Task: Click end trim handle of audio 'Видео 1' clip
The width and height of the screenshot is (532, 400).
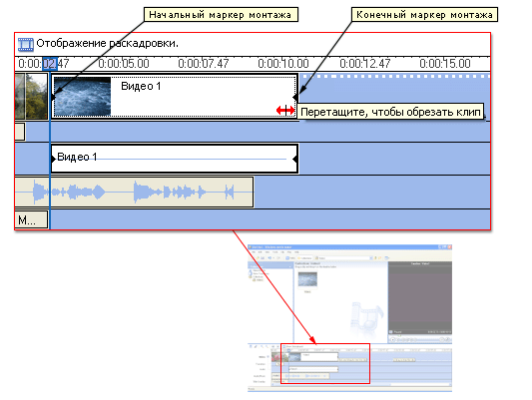Action: [295, 159]
